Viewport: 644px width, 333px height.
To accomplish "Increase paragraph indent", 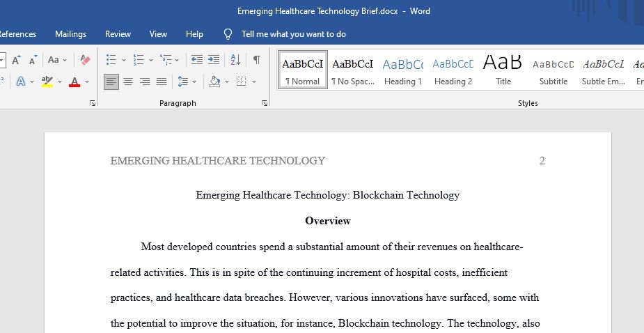I will pyautogui.click(x=214, y=60).
